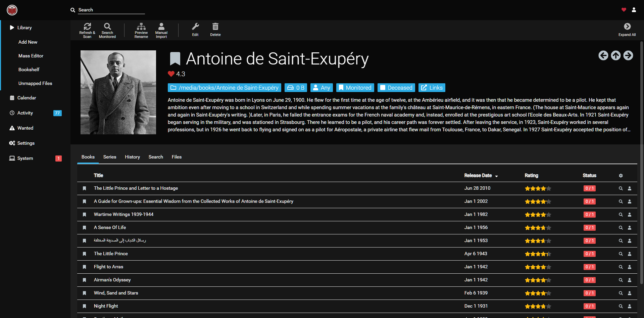The height and width of the screenshot is (318, 644).
Task: Toggle monitored bookmark for Wartime Writings 1939-1944
Action: coord(85,215)
